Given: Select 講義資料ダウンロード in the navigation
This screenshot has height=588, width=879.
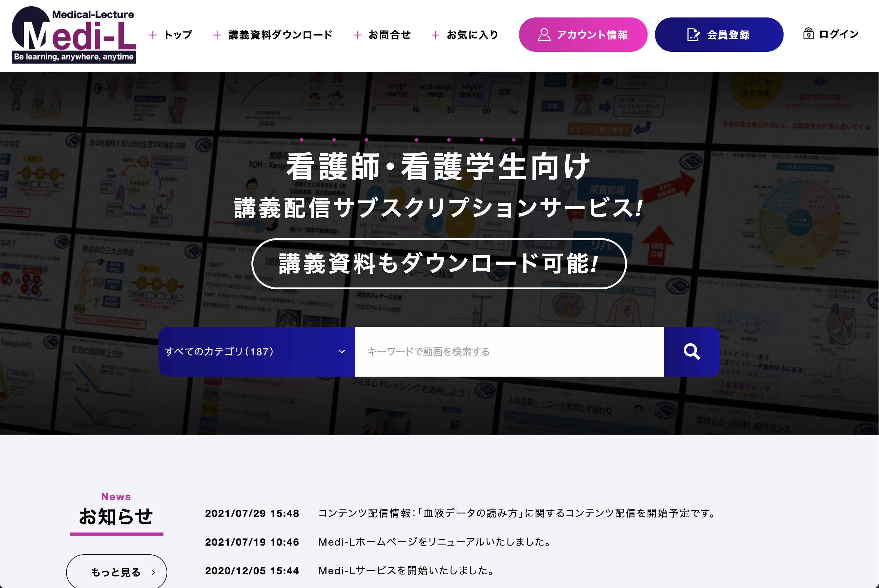Looking at the screenshot, I should coord(279,35).
